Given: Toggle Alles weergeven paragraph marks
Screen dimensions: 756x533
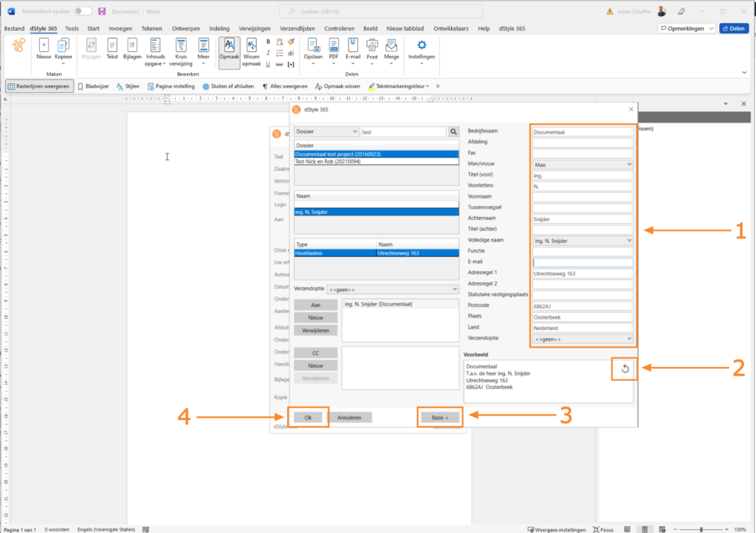Looking at the screenshot, I should pyautogui.click(x=284, y=86).
